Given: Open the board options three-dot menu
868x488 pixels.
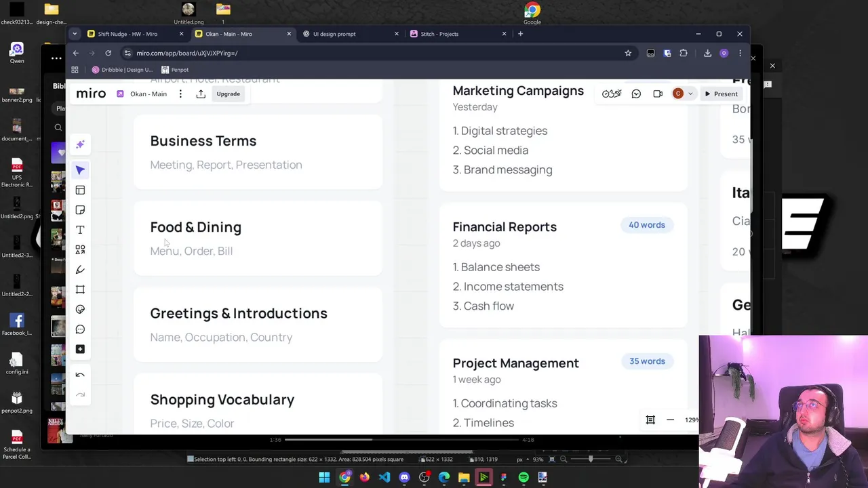Looking at the screenshot, I should (180, 94).
